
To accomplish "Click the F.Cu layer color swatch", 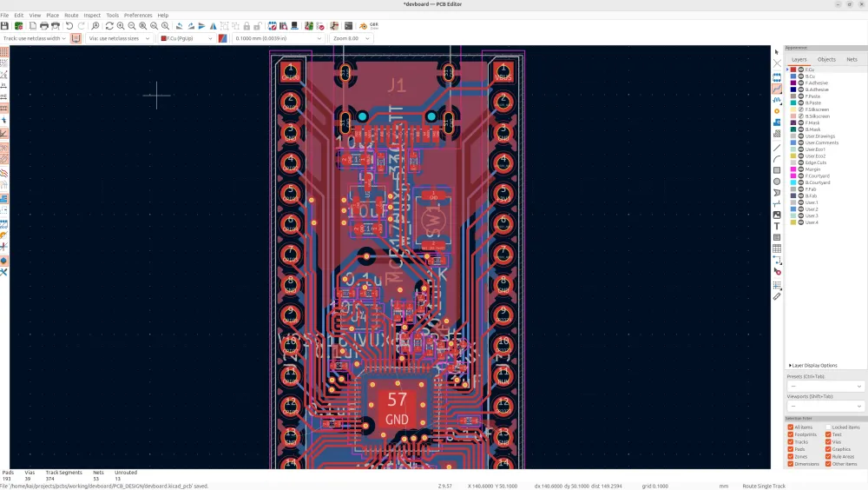I will point(793,70).
